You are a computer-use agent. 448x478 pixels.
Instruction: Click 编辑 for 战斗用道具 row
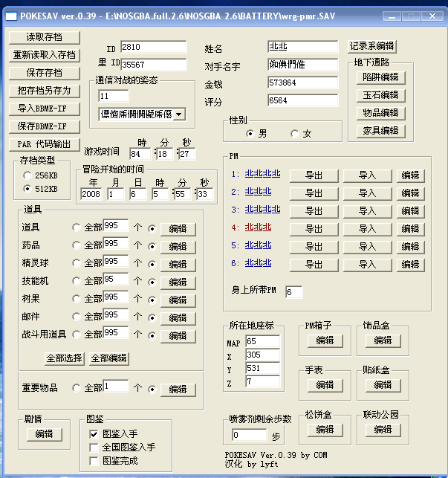coord(178,336)
